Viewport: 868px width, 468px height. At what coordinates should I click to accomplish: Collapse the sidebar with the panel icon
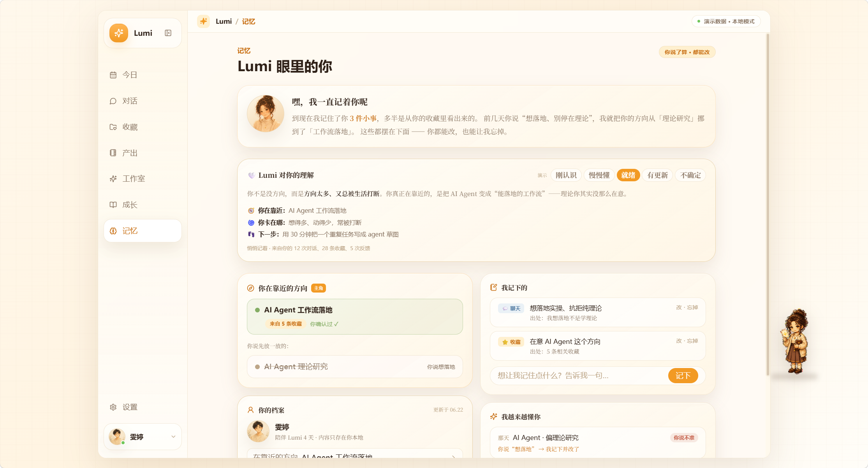coord(168,33)
